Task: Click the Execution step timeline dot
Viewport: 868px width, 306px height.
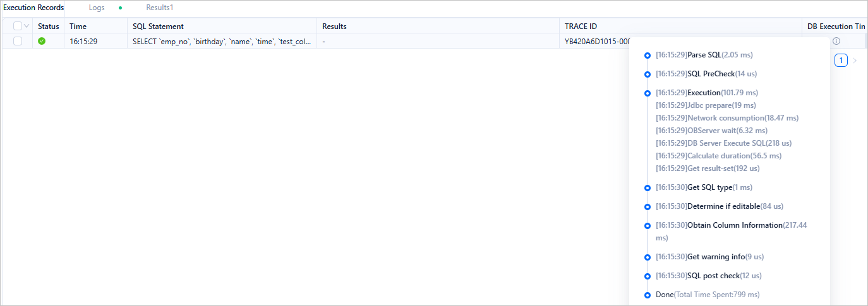Action: pyautogui.click(x=647, y=93)
